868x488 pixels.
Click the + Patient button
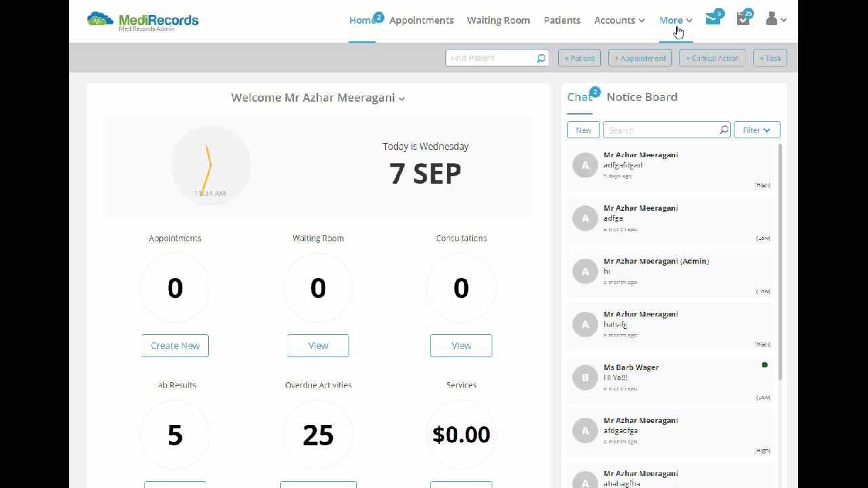[x=580, y=58]
